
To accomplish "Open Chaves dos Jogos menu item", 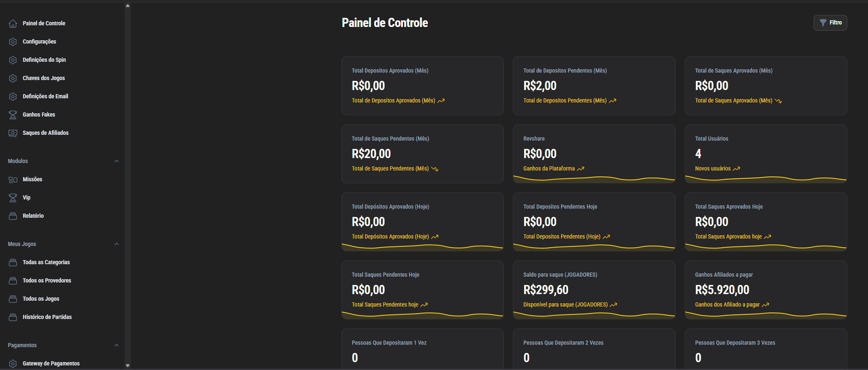I will [x=44, y=78].
